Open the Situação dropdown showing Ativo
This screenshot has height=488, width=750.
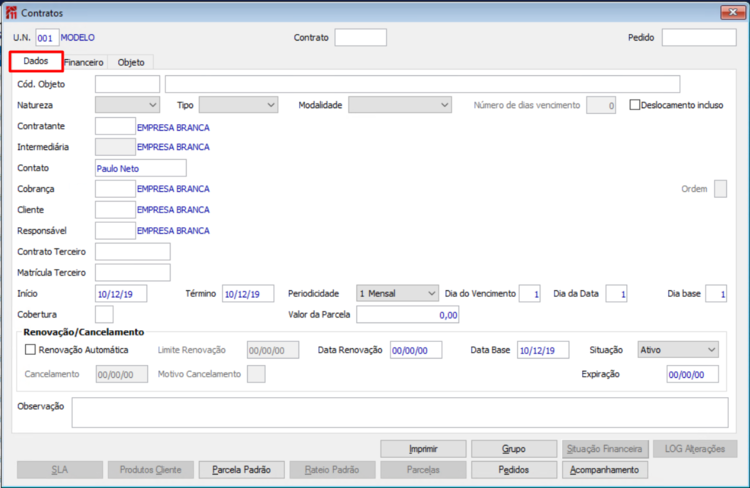pyautogui.click(x=678, y=350)
